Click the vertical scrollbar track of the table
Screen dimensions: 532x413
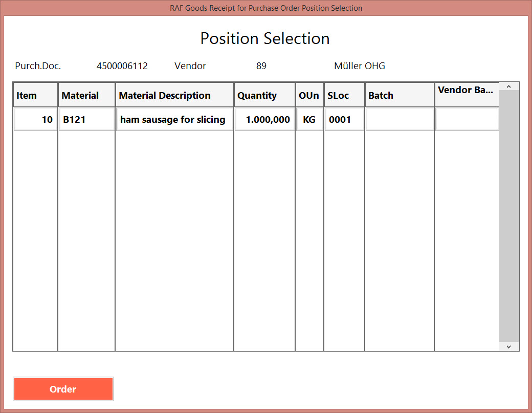click(508, 215)
